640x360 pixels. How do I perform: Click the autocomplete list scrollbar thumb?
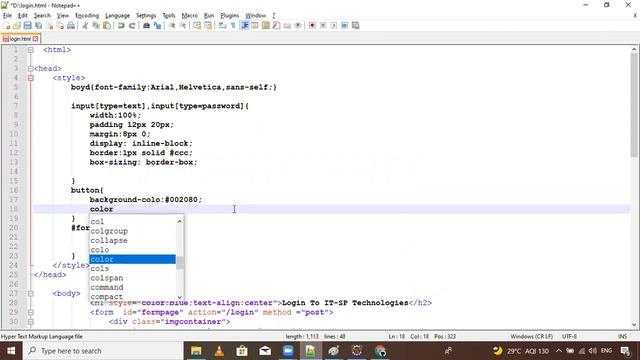pos(180,262)
